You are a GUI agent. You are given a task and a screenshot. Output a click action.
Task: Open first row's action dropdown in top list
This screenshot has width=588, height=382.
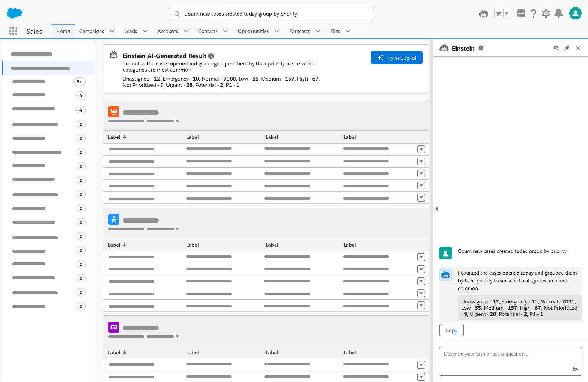(x=421, y=149)
